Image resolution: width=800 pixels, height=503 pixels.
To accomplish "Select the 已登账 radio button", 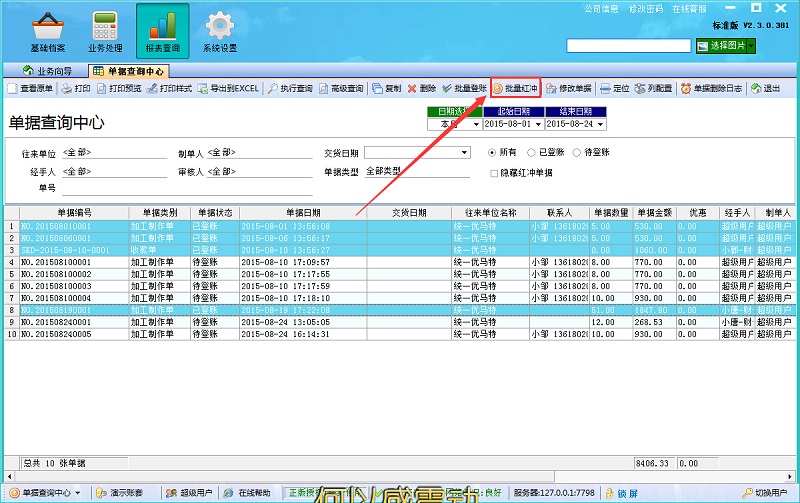I will [x=531, y=152].
